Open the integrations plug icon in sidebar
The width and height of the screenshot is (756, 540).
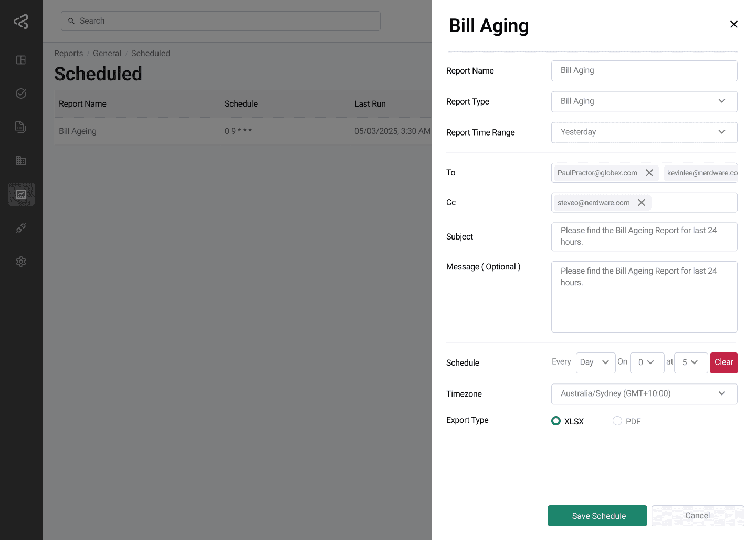coord(21,228)
